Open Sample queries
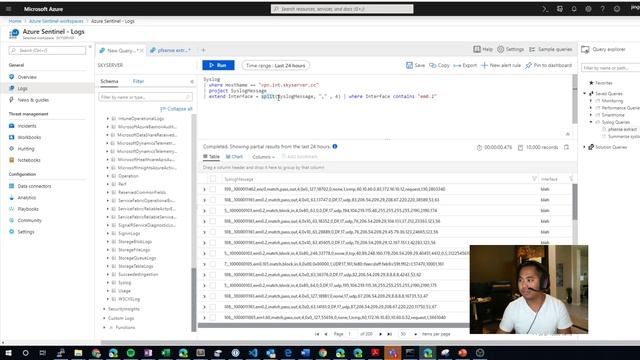This screenshot has height=360, width=640. (x=551, y=49)
